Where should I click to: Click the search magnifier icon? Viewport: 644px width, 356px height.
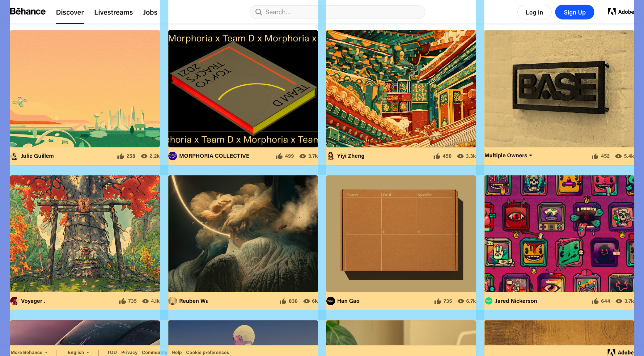(x=258, y=12)
